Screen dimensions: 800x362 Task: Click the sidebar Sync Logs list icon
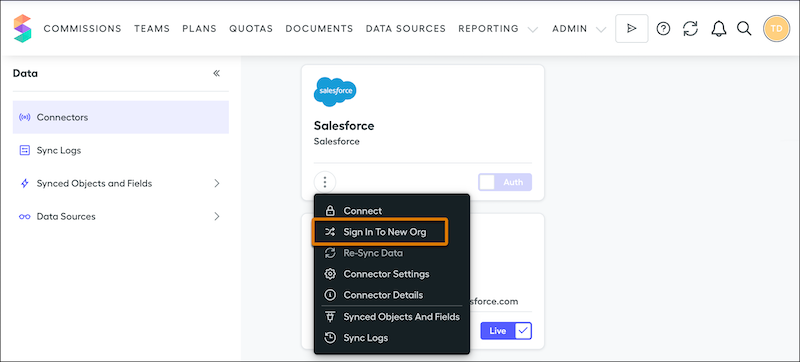[24, 150]
